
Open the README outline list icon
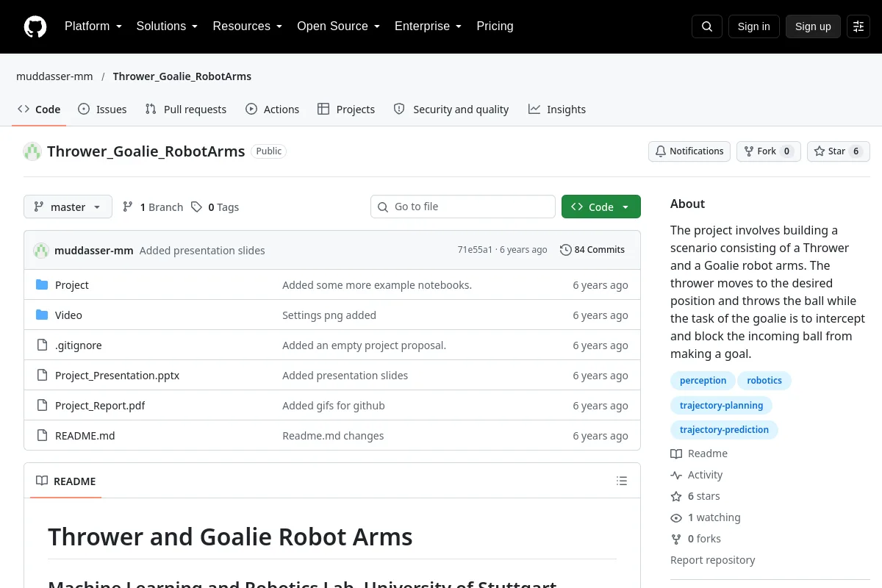pos(622,481)
